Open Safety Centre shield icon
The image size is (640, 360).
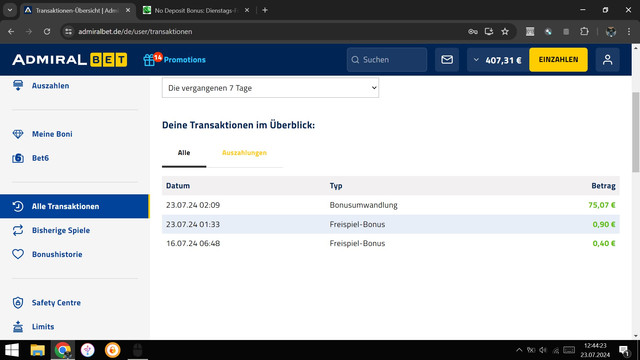pyautogui.click(x=18, y=302)
